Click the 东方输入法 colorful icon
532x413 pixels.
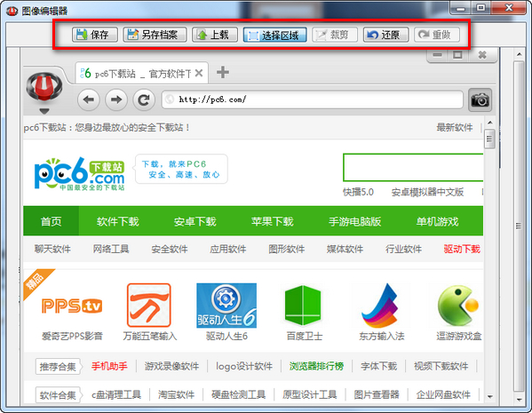tap(379, 306)
